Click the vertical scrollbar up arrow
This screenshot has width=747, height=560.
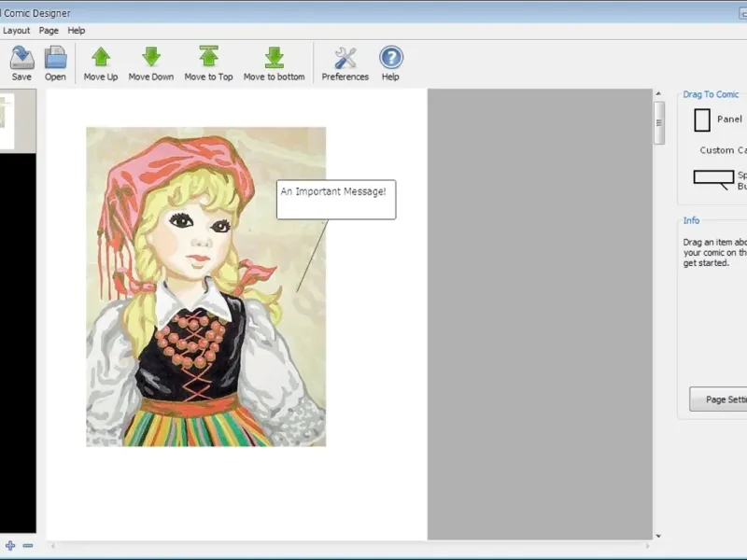pyautogui.click(x=658, y=94)
